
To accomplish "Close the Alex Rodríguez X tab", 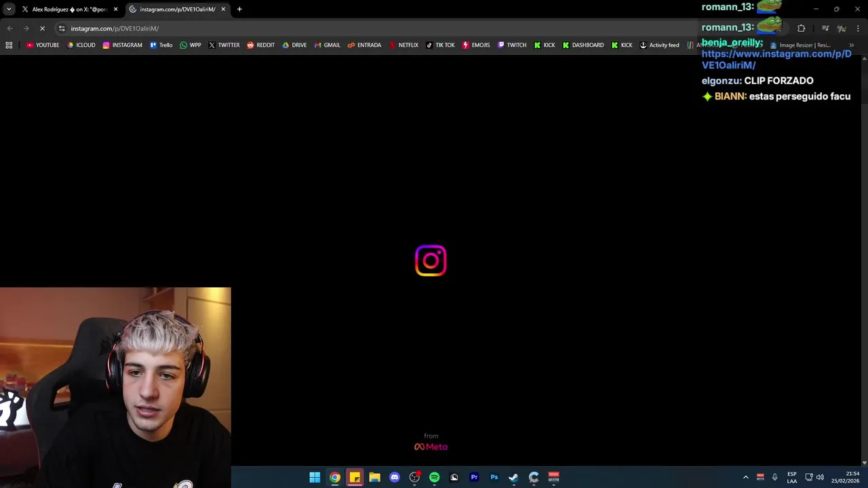I will [115, 9].
